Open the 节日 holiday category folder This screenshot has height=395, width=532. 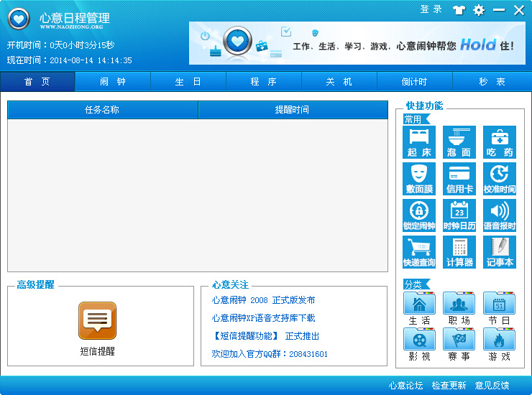(x=499, y=308)
